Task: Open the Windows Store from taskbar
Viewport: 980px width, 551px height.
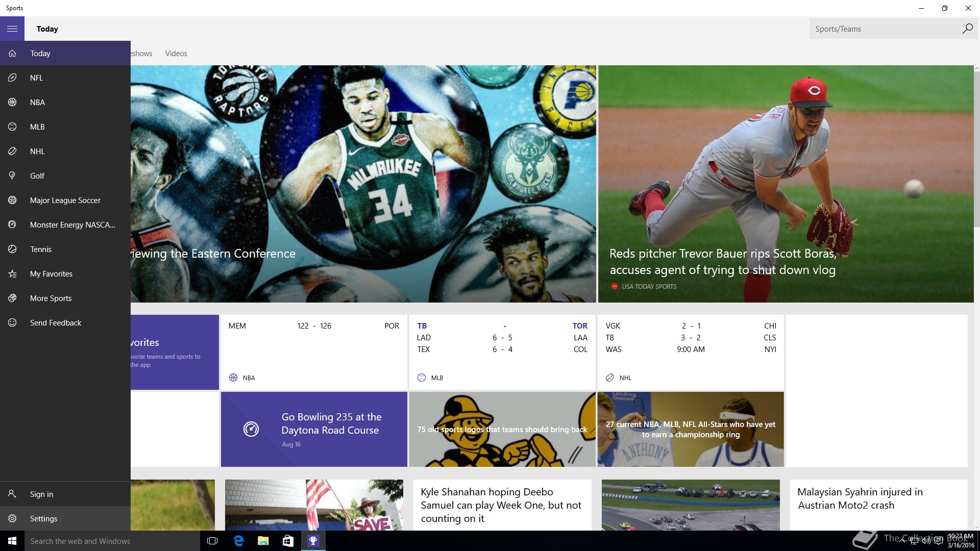Action: 288,541
